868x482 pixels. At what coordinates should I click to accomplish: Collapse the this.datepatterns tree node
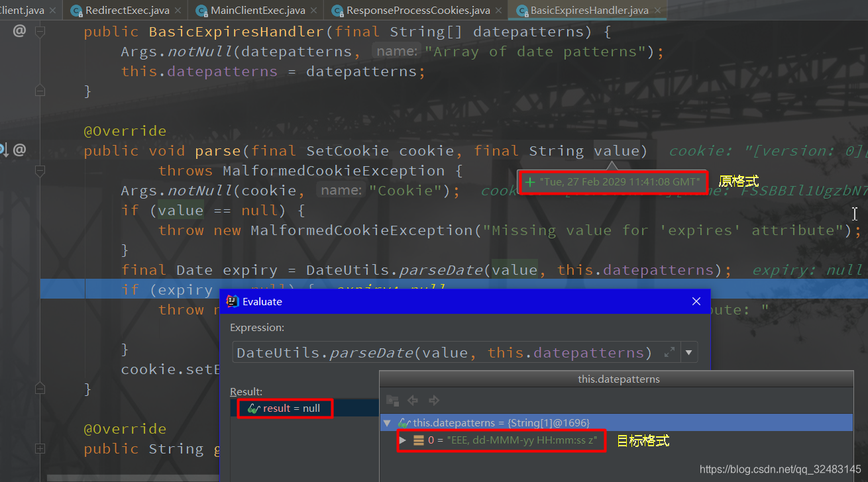pos(388,422)
